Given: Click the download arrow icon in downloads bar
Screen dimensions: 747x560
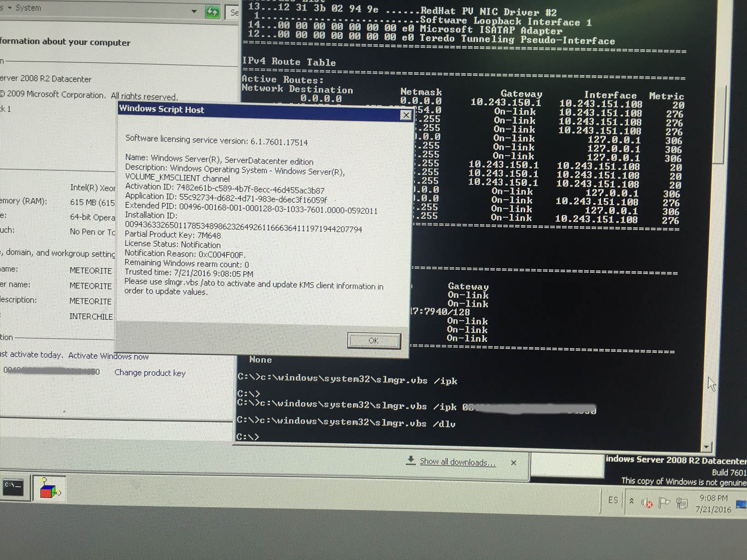Looking at the screenshot, I should pos(411,460).
